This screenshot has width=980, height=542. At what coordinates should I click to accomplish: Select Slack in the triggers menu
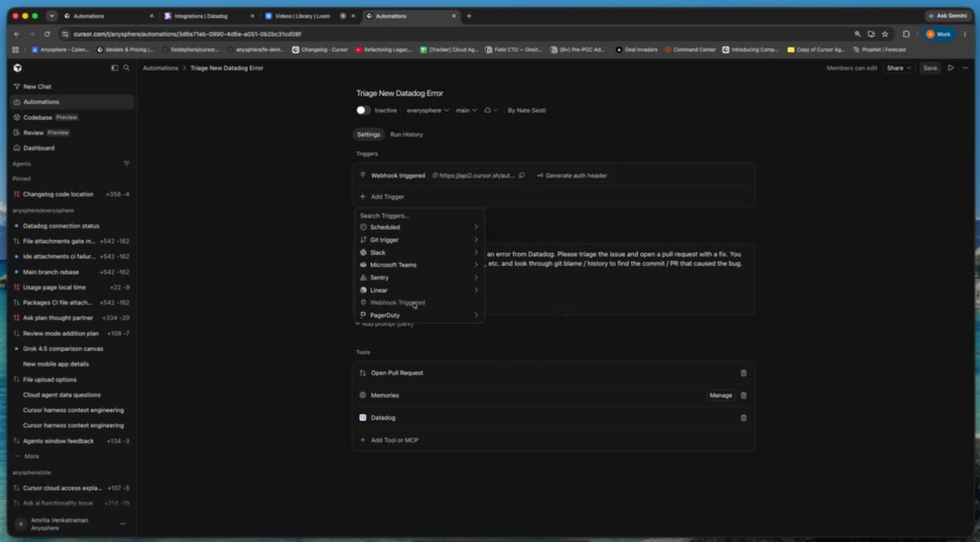click(x=419, y=252)
